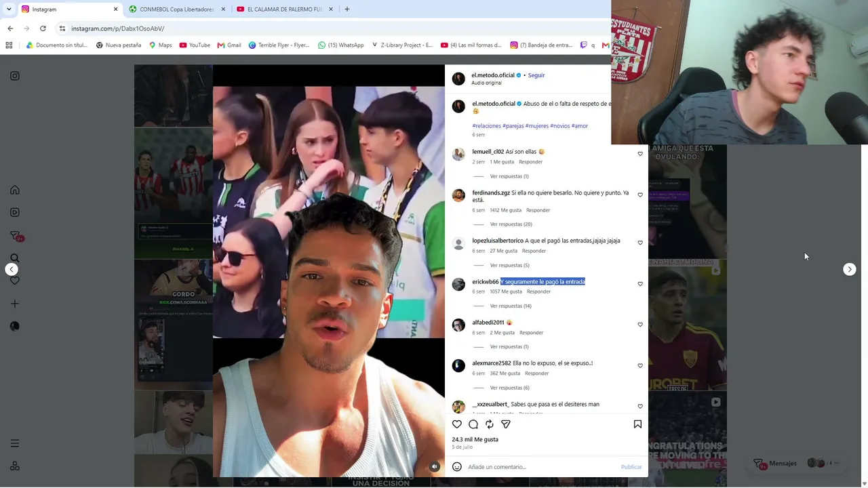
Task: Click the repost icon under the post
Action: [490, 424]
